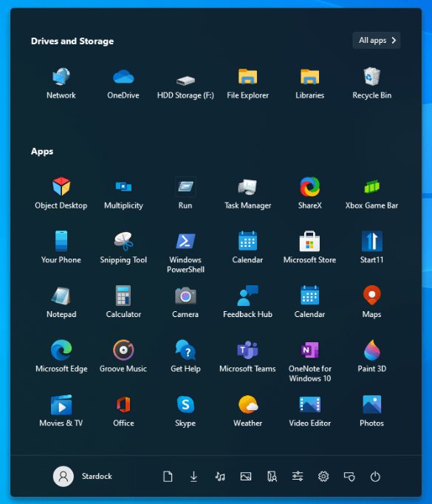The width and height of the screenshot is (432, 504).
Task: Launch Your Phone app
Action: [61, 247]
